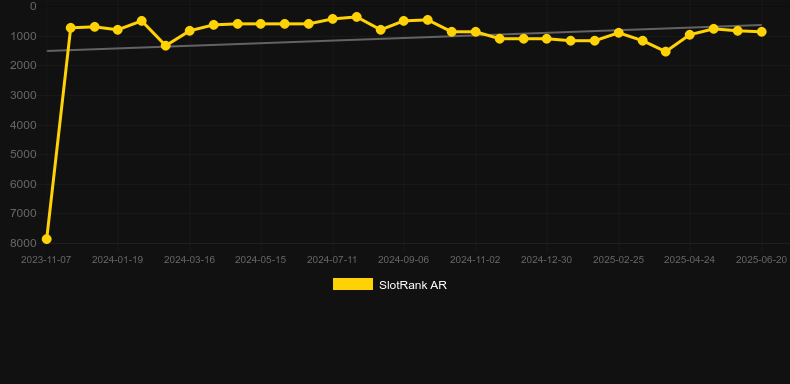Click the y-axis value 7000
Viewport: 790px width, 384px height.
pyautogui.click(x=24, y=214)
